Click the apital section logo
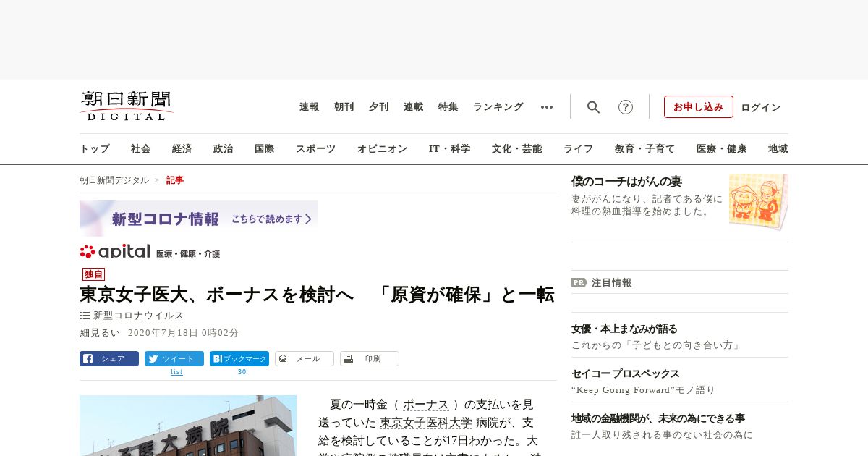868x456 pixels. [x=115, y=252]
